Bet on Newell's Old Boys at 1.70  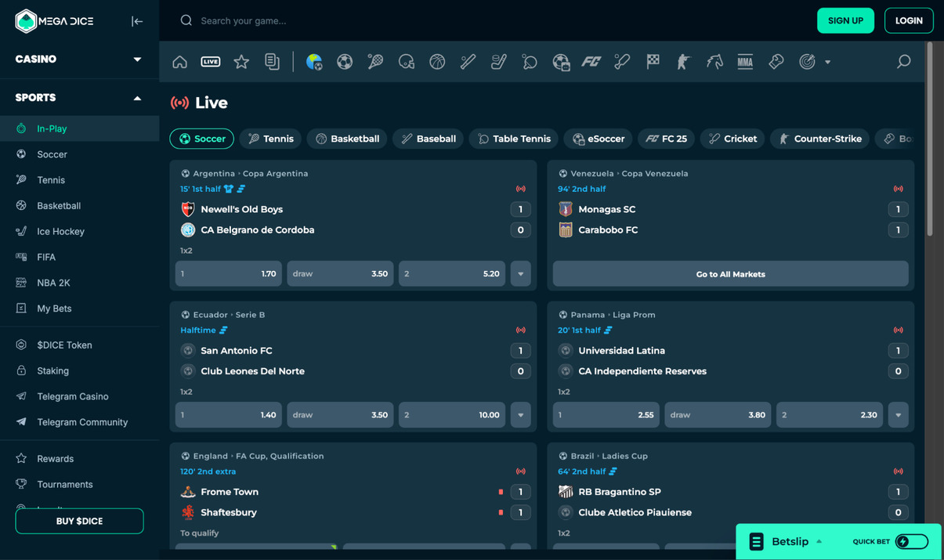pyautogui.click(x=229, y=274)
